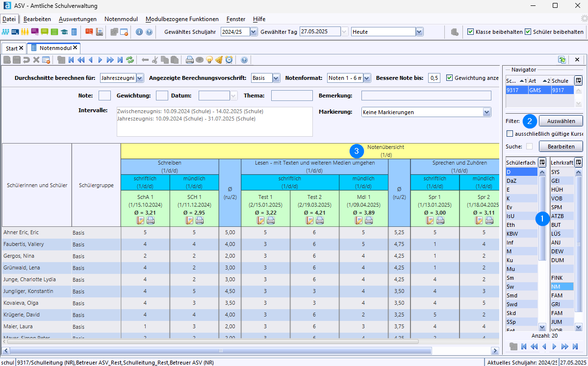Toggle the Schüler beibehalten checkbox
Screen dimensions: 588x366
(x=528, y=32)
